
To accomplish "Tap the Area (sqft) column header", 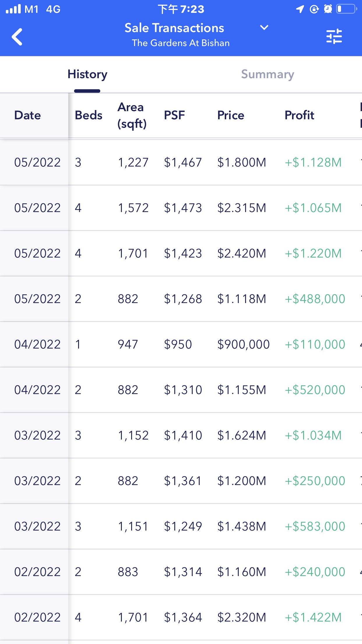I will [132, 116].
